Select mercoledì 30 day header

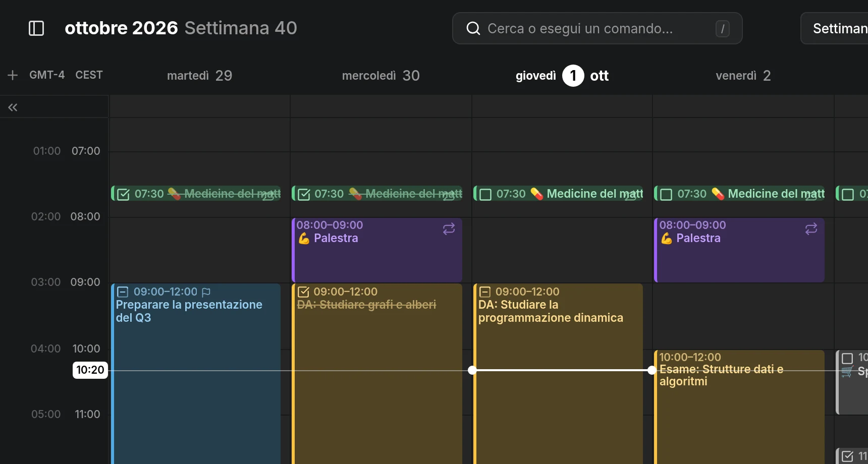click(x=381, y=76)
